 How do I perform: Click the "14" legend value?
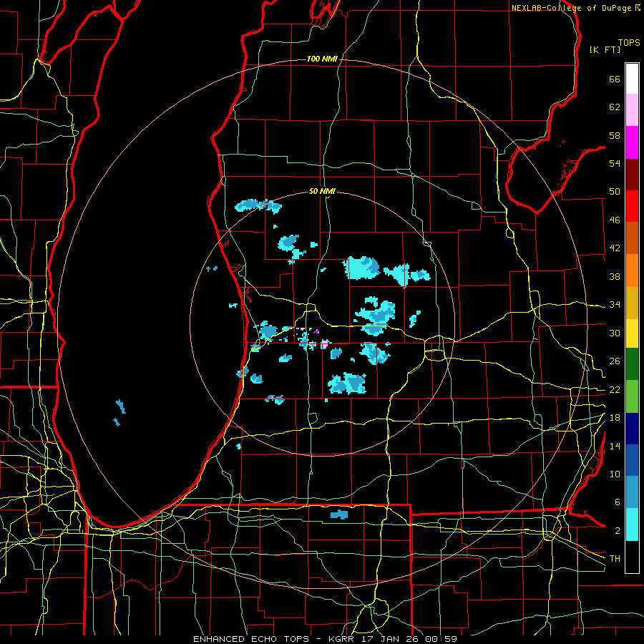(615, 446)
